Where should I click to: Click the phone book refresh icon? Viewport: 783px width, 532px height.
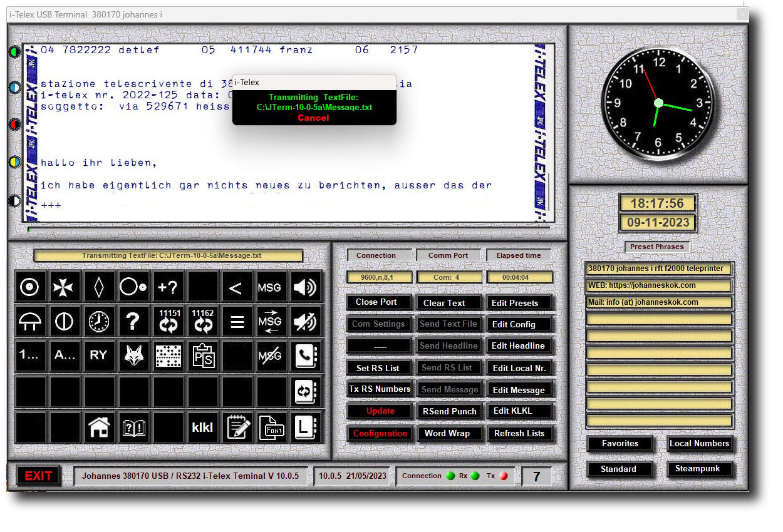coord(306,392)
